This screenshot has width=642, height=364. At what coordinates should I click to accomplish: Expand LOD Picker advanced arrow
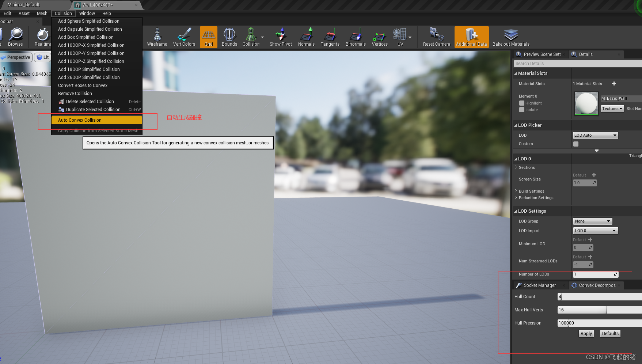point(597,151)
